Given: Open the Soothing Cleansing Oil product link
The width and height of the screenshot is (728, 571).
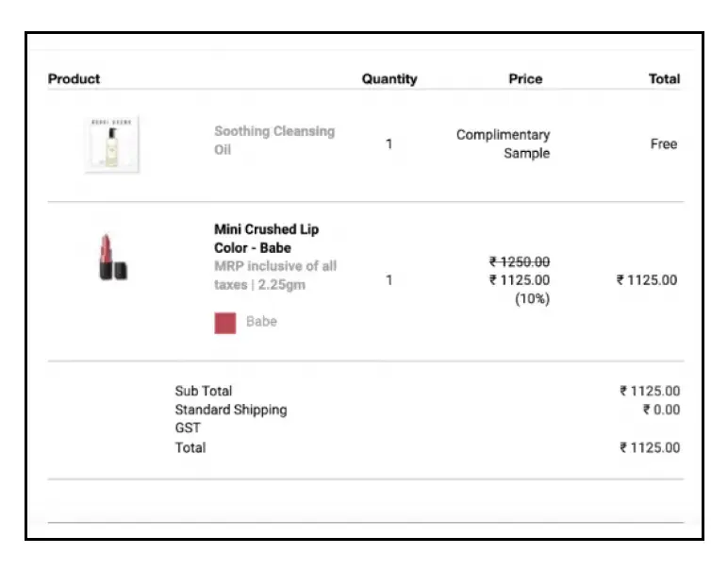Looking at the screenshot, I should tap(274, 141).
